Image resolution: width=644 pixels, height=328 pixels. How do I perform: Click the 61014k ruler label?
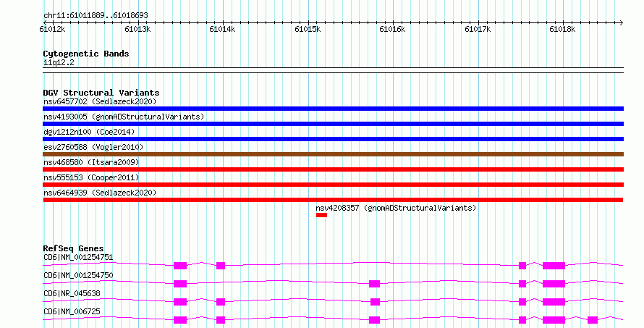222,29
